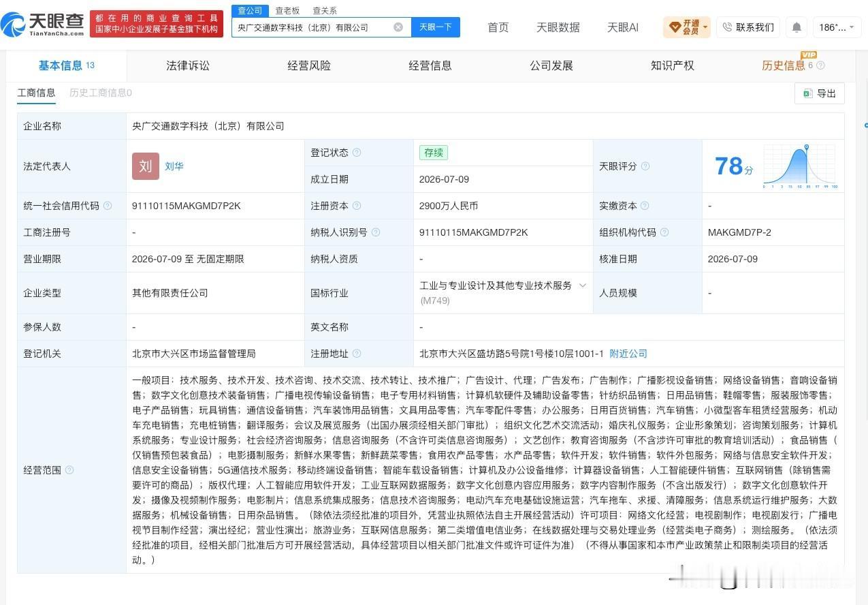Show the help icon next to 登记状态

point(357,153)
